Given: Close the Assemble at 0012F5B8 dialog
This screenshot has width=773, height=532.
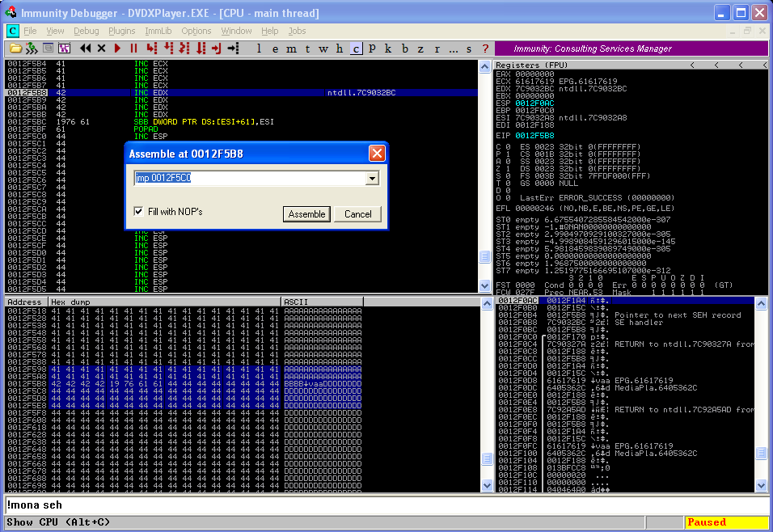Looking at the screenshot, I should (x=377, y=154).
